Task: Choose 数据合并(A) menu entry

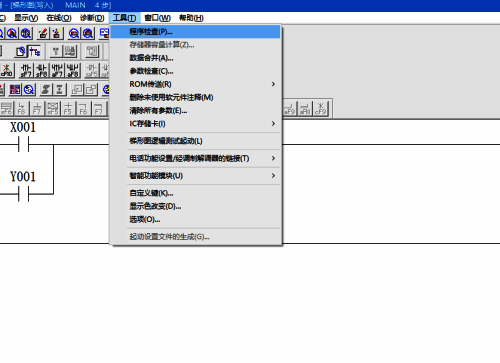Action: (195, 58)
